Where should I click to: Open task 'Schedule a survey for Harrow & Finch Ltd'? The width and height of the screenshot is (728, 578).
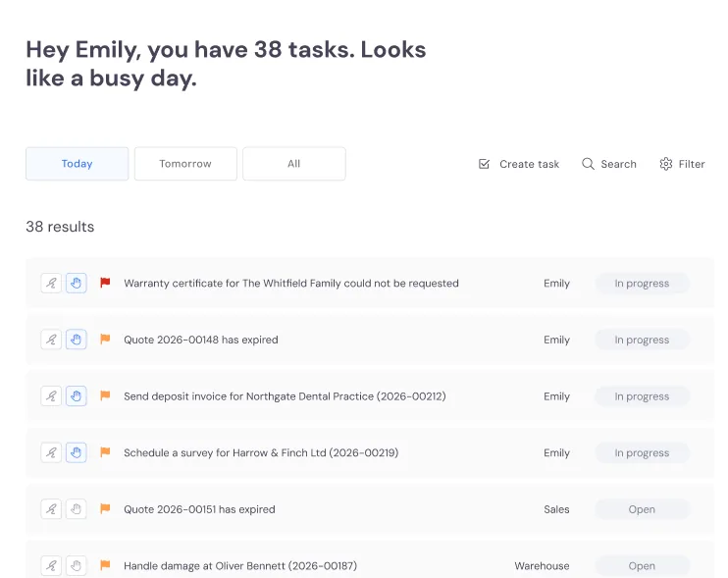tap(261, 452)
